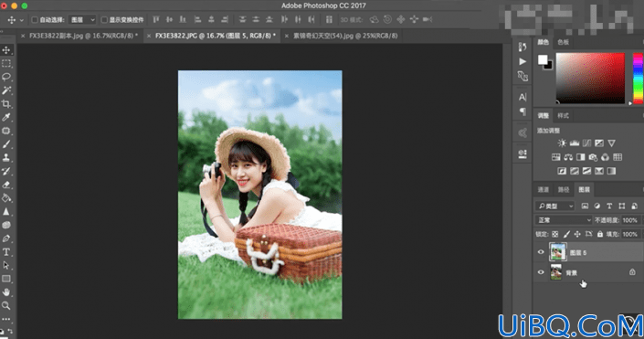644x339 pixels.
Task: Select the Rectangular Marquee tool
Action: [x=6, y=63]
